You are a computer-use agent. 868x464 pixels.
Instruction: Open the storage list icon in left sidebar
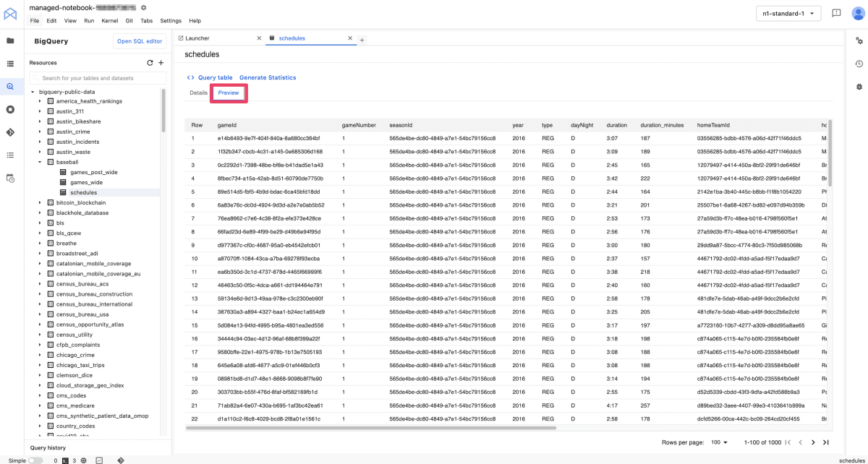(x=10, y=64)
